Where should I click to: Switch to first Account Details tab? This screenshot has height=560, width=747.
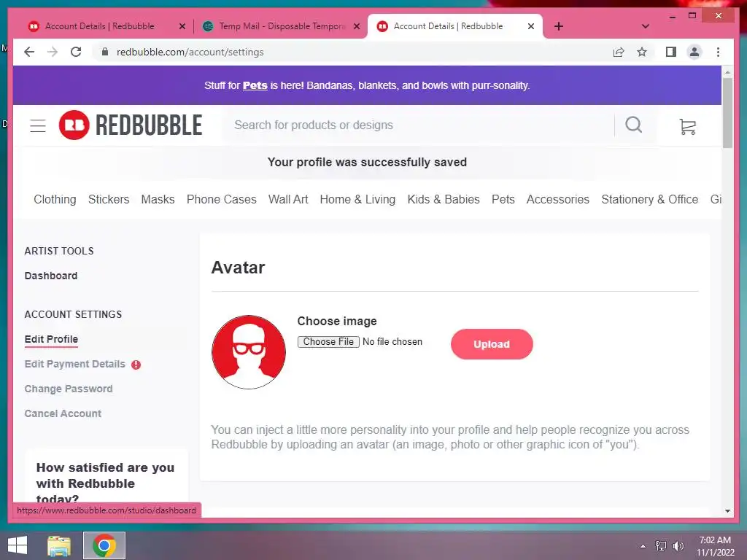coord(99,26)
